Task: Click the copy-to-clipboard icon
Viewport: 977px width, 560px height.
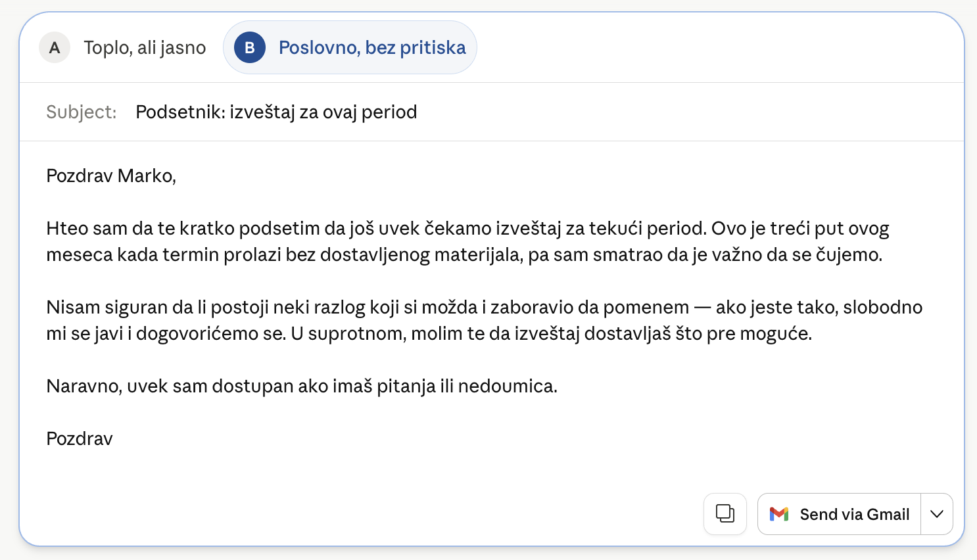Action: [725, 514]
